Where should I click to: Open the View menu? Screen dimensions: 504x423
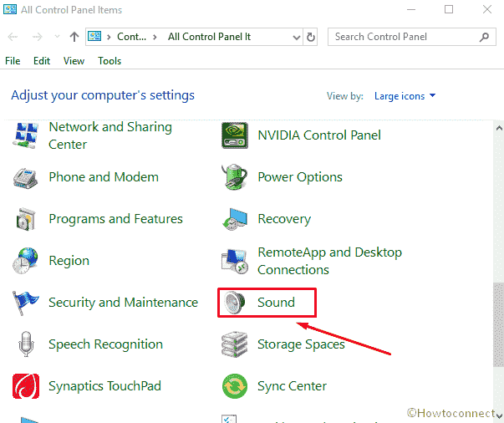[74, 61]
